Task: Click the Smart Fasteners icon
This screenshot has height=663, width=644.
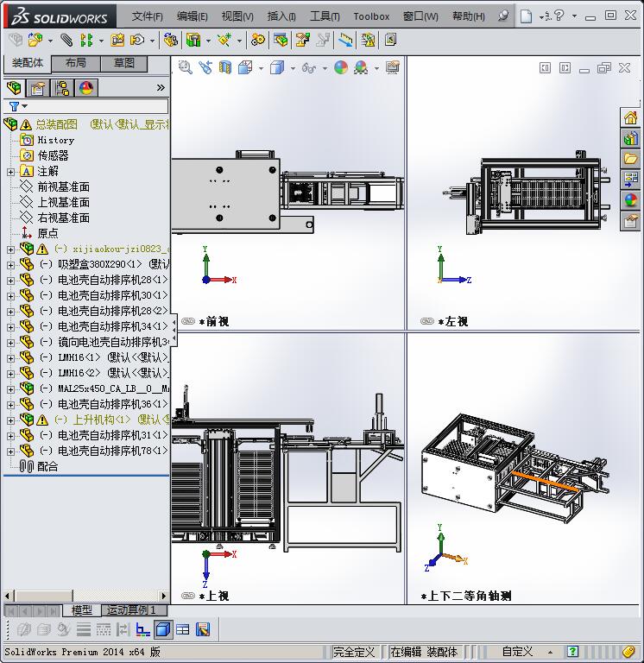Action: click(x=117, y=41)
